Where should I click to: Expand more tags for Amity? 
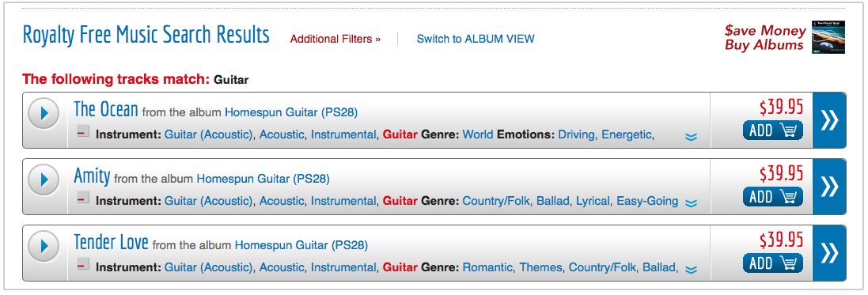(x=691, y=204)
